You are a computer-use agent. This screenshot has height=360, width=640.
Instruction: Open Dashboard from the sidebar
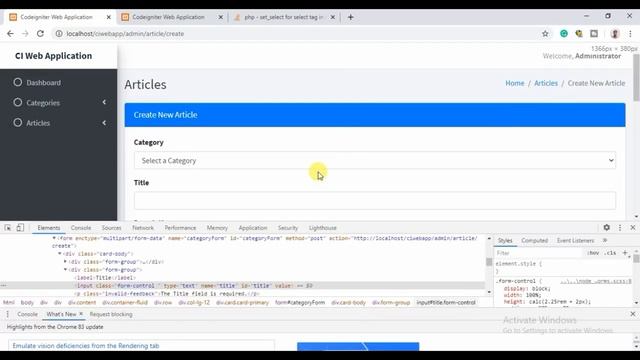point(44,82)
